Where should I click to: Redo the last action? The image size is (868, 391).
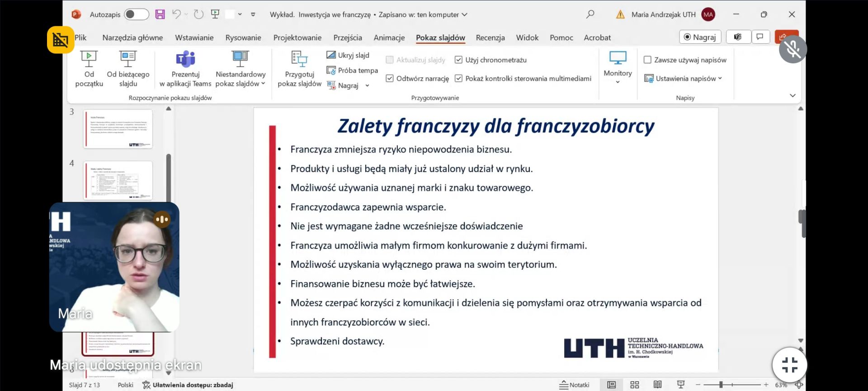click(x=198, y=14)
